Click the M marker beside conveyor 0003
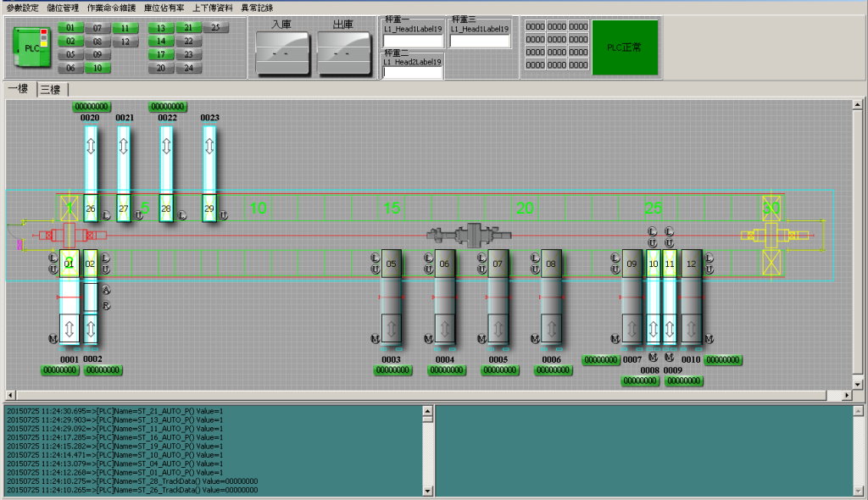The width and height of the screenshot is (868, 500). point(376,339)
